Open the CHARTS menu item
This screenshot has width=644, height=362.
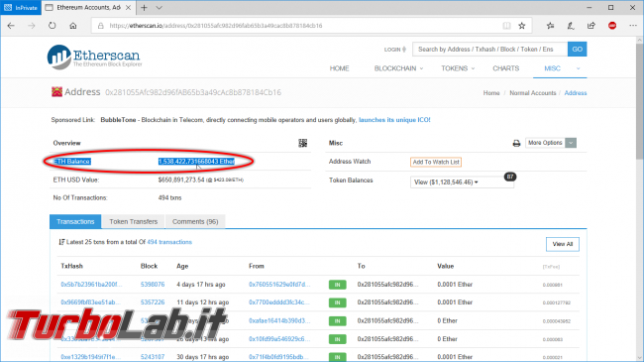click(x=505, y=68)
